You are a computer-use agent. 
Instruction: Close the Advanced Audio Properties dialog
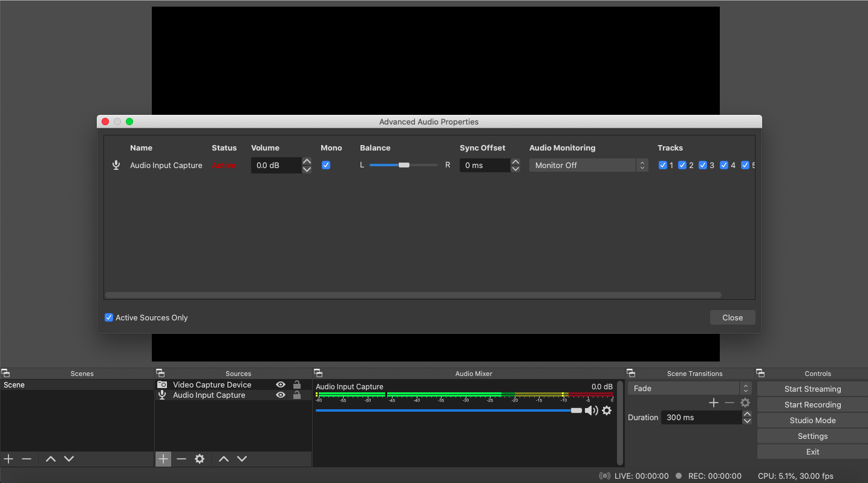coord(733,317)
